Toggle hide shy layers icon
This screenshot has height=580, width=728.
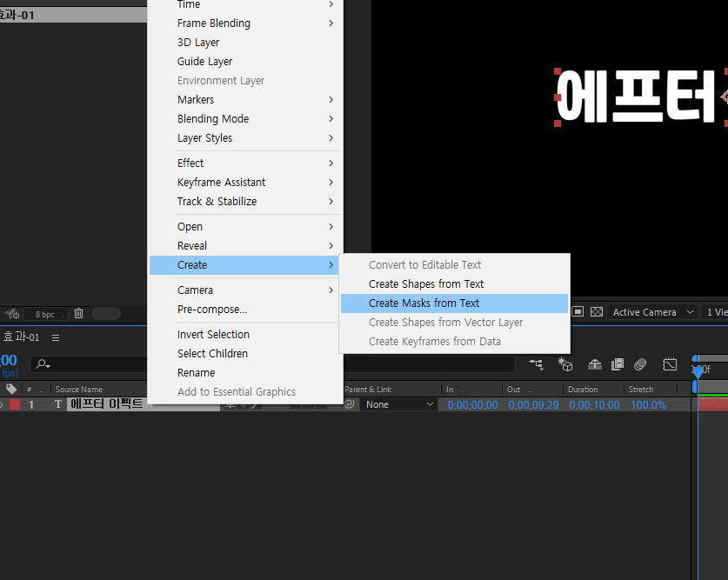[594, 364]
